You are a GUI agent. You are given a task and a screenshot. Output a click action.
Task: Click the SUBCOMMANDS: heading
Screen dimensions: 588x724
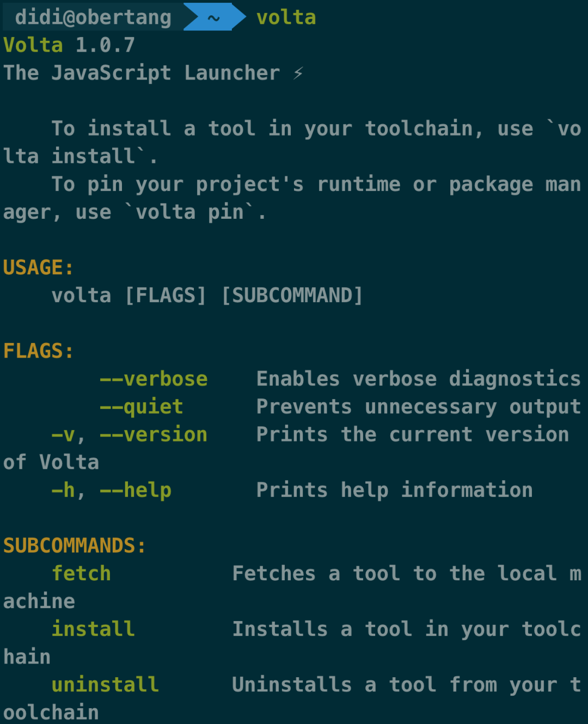tap(75, 545)
